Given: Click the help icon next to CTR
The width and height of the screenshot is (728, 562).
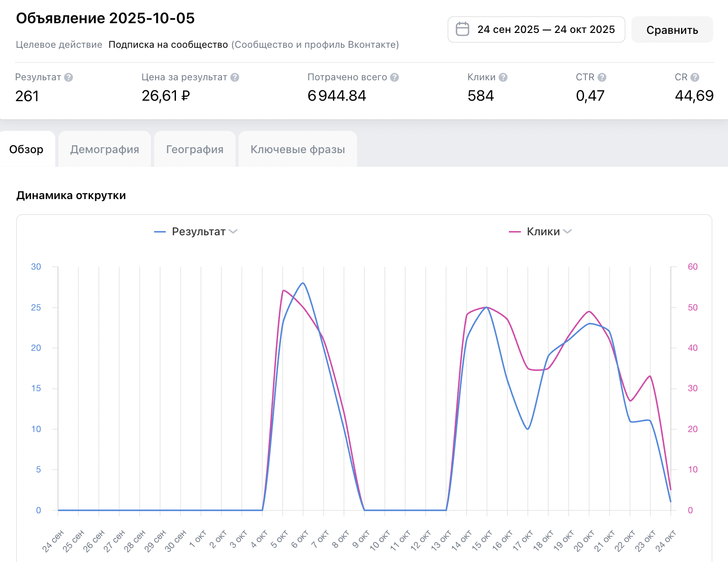Looking at the screenshot, I should (x=602, y=78).
